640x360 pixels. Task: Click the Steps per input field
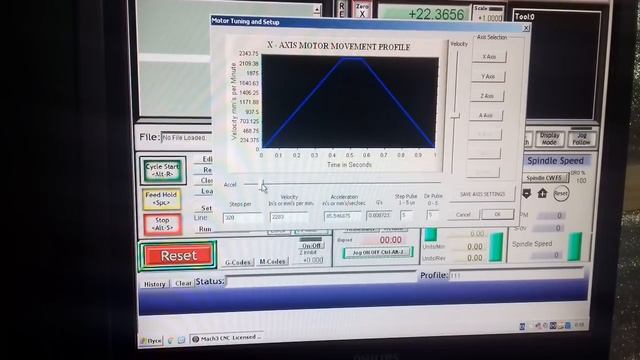click(x=242, y=218)
